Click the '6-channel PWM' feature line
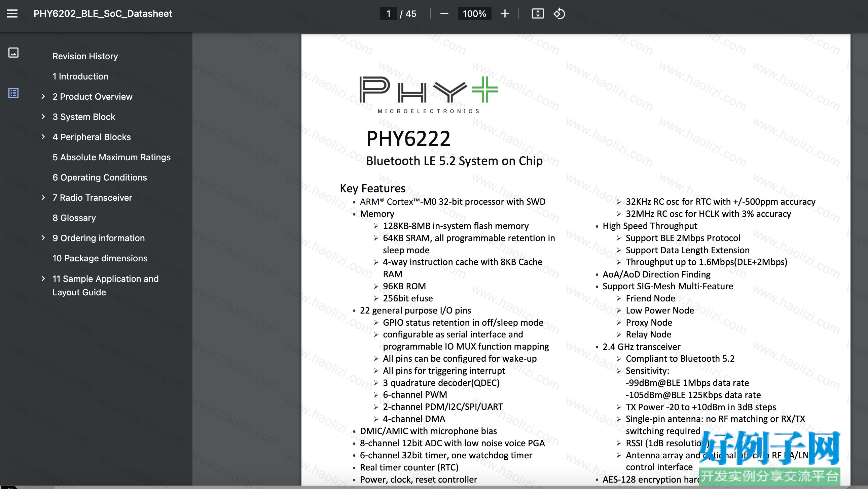Screen dimensions: 868x489 coord(415,395)
